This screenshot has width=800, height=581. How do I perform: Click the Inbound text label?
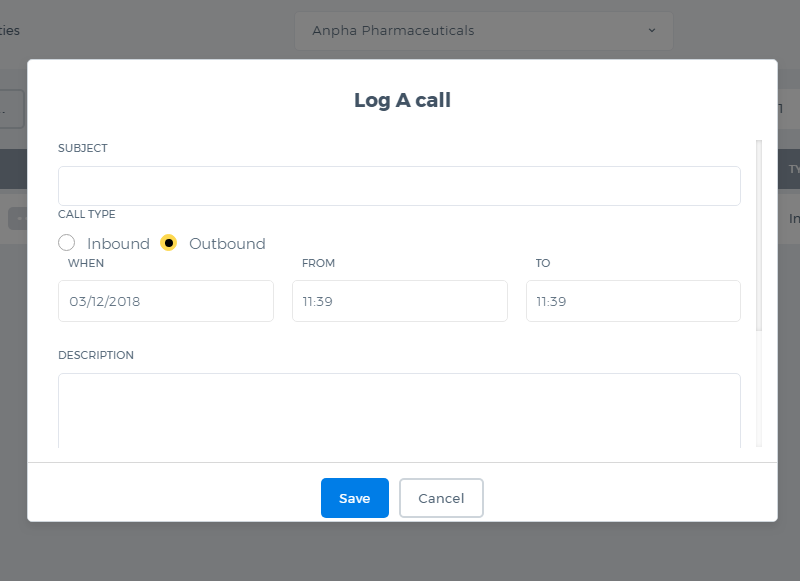(118, 244)
